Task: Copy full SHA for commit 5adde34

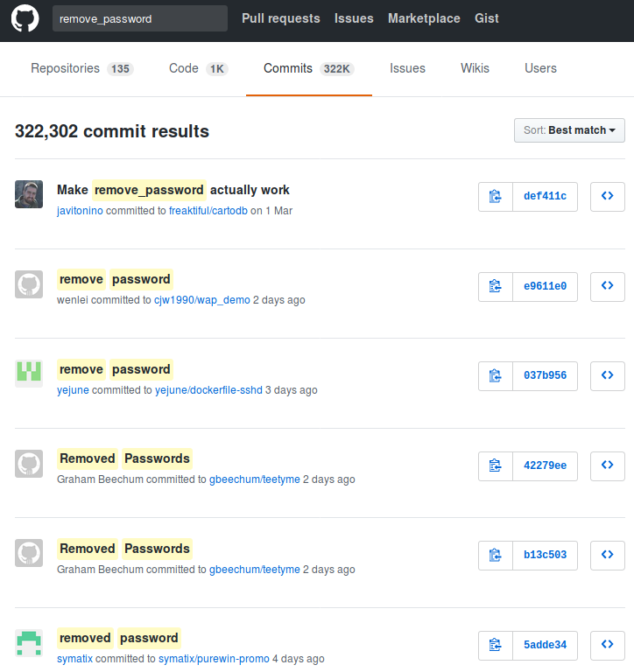Action: (x=496, y=645)
